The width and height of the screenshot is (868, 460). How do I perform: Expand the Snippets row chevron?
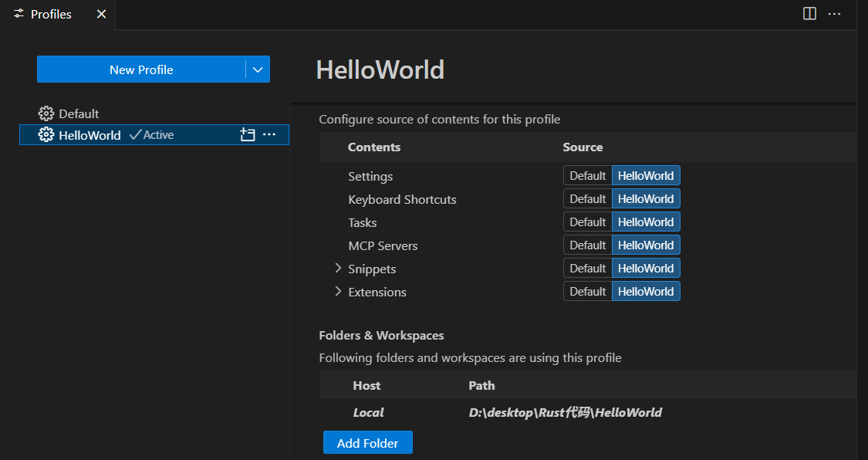(x=338, y=269)
